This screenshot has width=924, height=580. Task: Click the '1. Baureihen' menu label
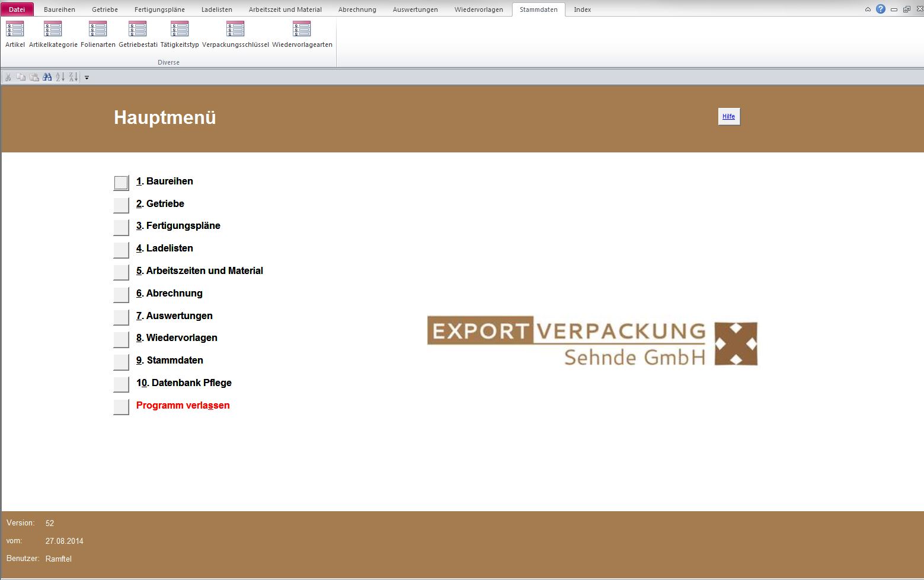coord(165,181)
